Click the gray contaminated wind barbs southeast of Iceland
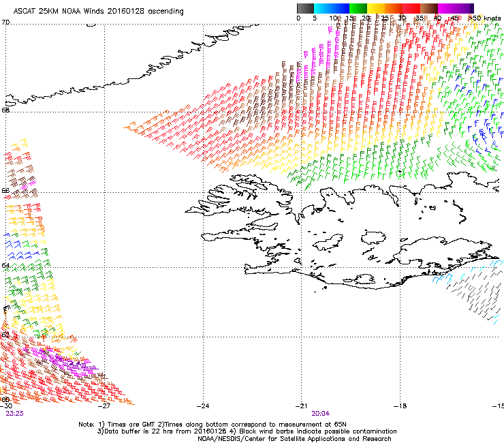The width and height of the screenshot is (504, 443). 475,294
